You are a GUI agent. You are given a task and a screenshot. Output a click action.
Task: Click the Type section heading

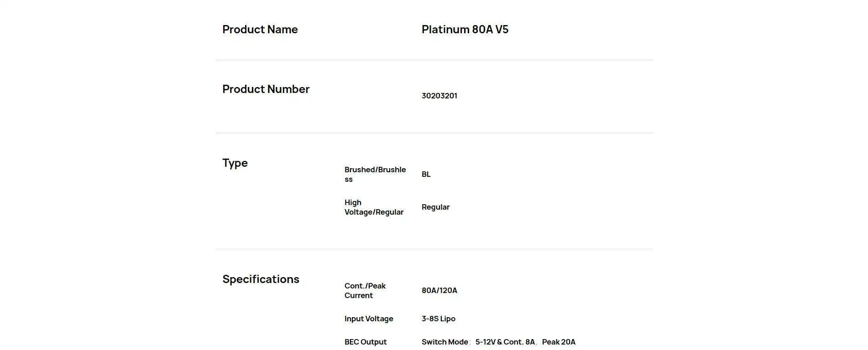coord(235,163)
